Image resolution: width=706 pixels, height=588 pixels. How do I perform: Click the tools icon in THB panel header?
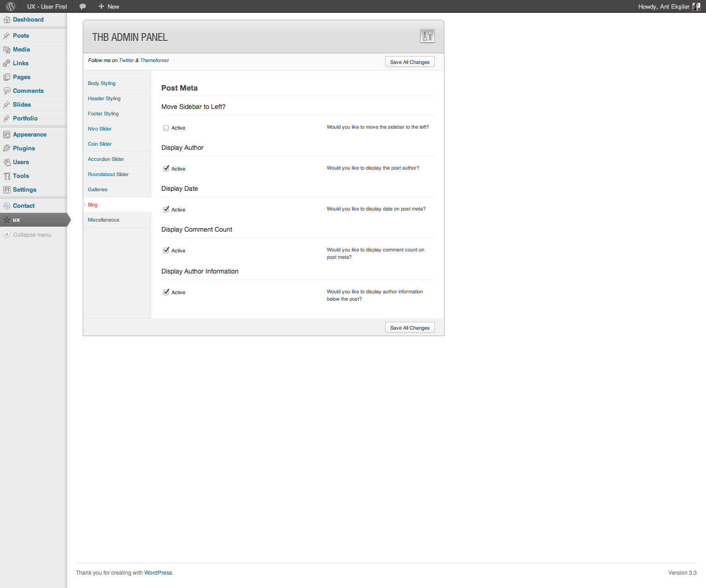click(x=427, y=36)
